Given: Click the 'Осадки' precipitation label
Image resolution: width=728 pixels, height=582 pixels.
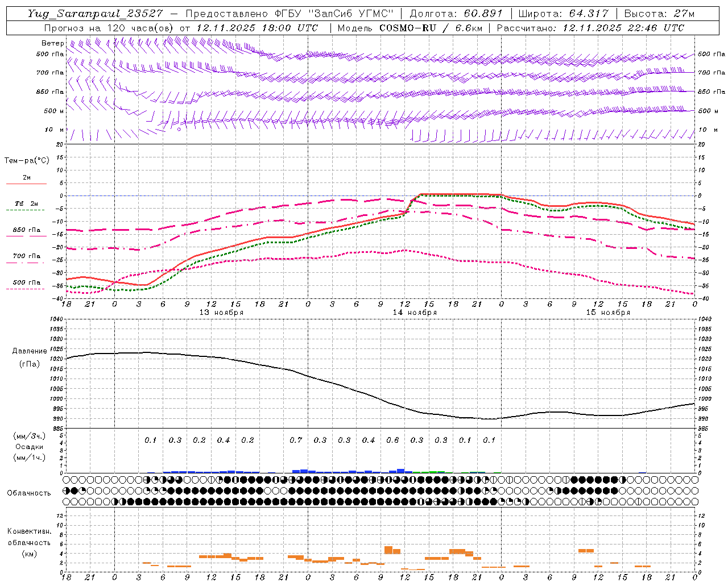Looking at the screenshot, I should click(30, 447).
